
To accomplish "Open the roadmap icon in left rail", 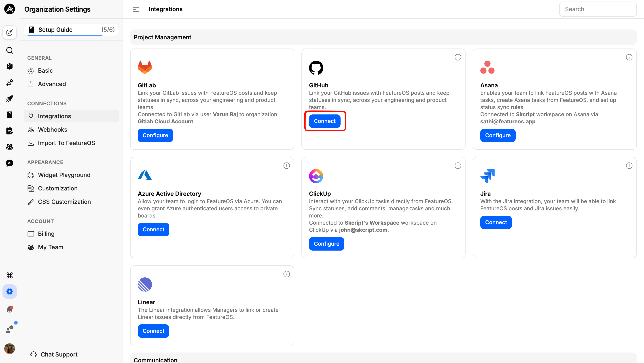I will click(9, 82).
